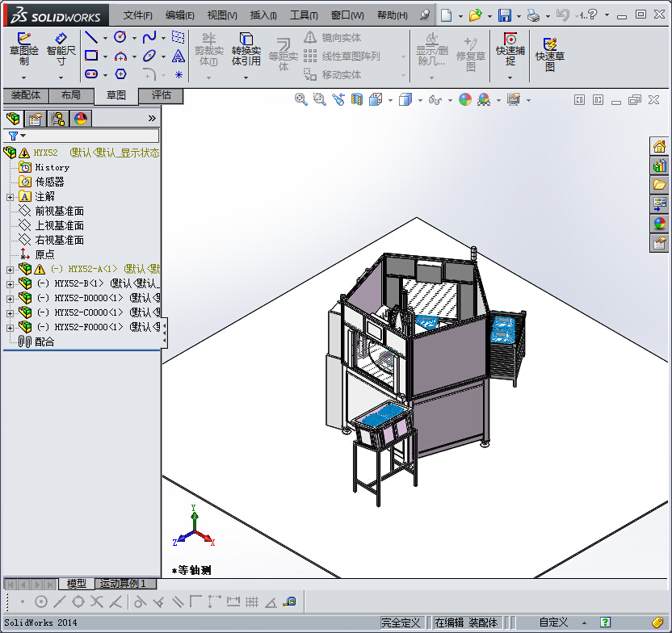672x633 pixels.
Task: Select the Spline sketch tool
Action: click(x=149, y=37)
